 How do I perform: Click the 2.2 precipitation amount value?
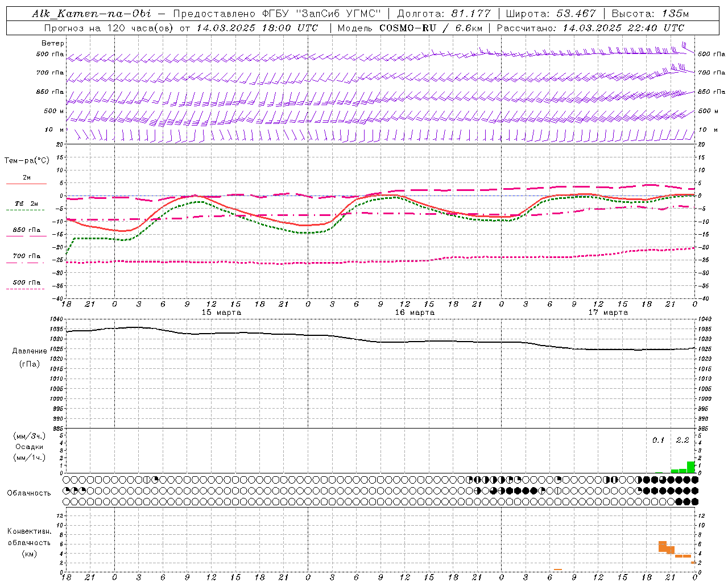(682, 440)
